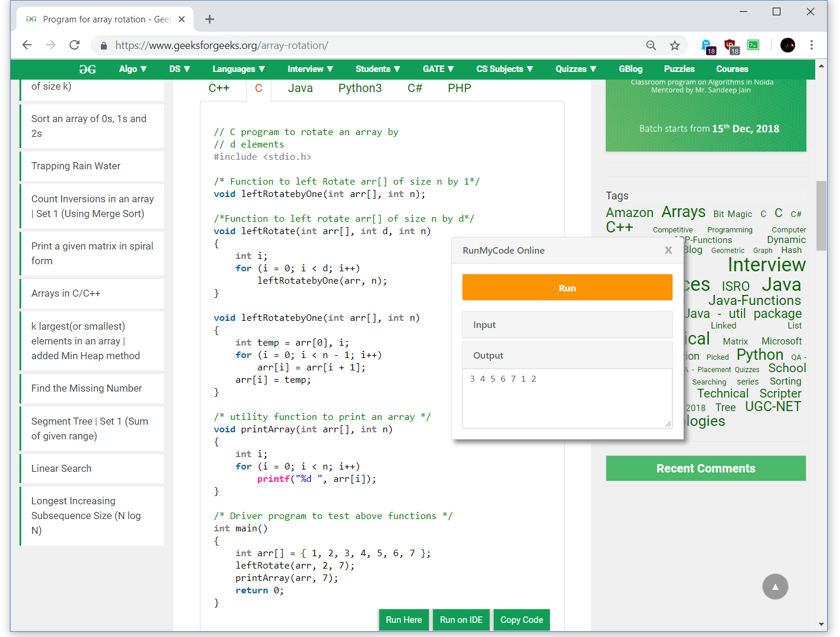Expand the Students menu

pyautogui.click(x=378, y=69)
